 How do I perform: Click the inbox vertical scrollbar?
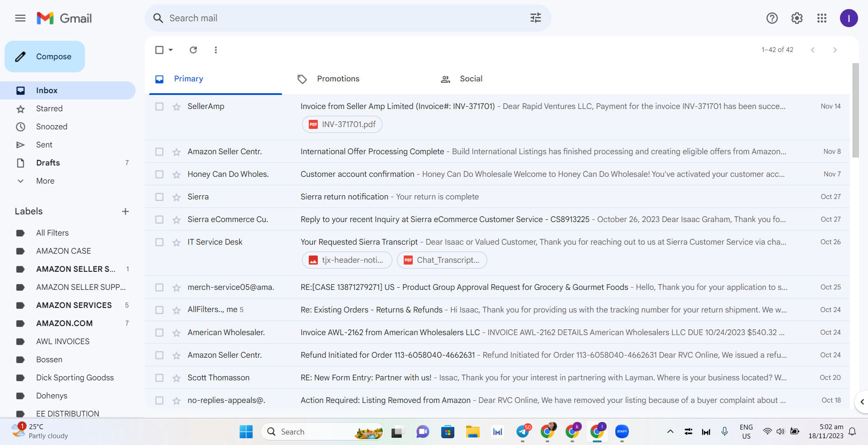[x=855, y=111]
